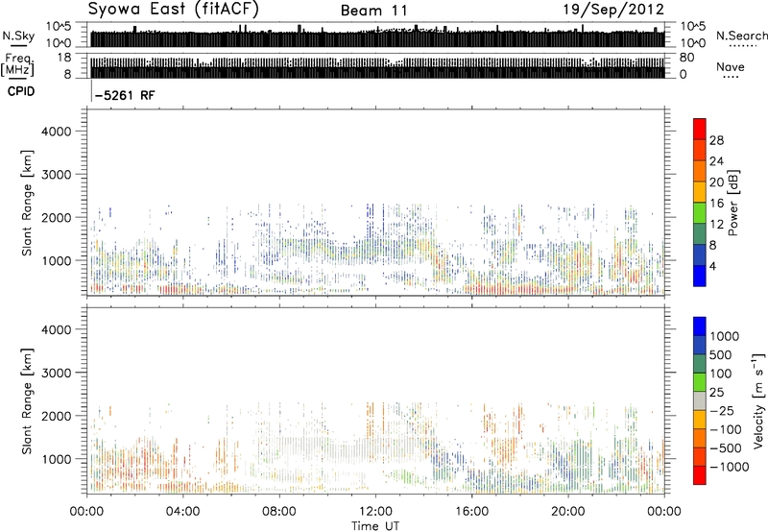Click the left '10^5' noise axis label
Screen dimensions: 768x532
(60, 27)
